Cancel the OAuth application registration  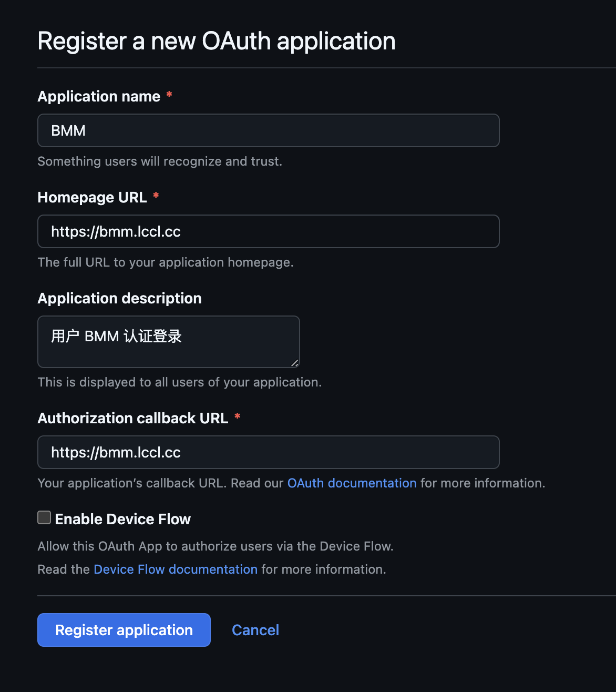tap(255, 630)
